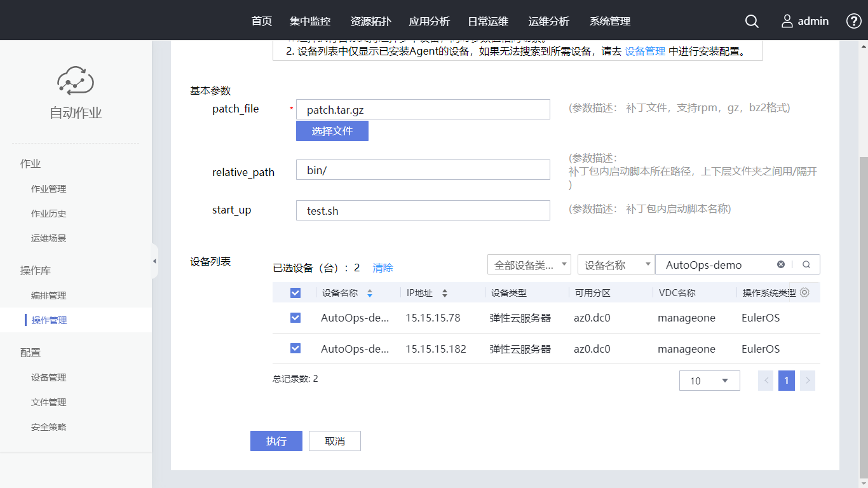The width and height of the screenshot is (868, 488).
Task: Open table column settings gear icon
Action: point(804,292)
